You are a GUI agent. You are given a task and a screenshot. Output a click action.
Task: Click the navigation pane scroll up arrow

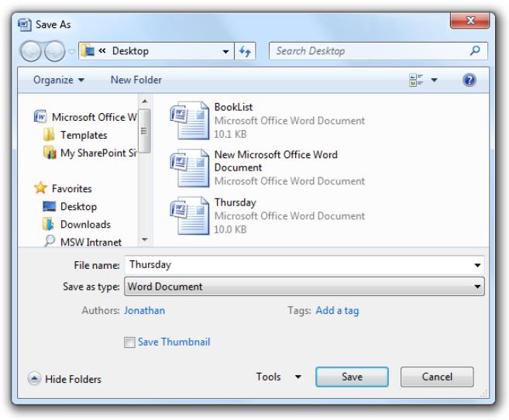[145, 102]
